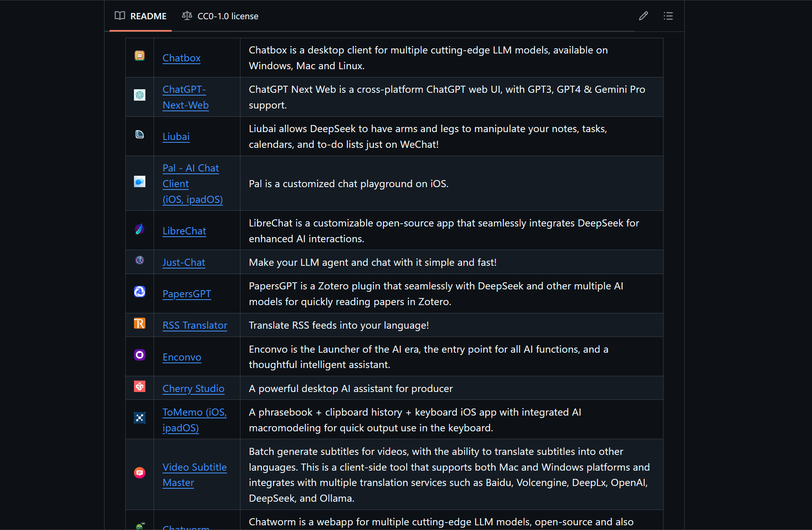Click the ToMemo phrasebook description text
Image resolution: width=812 pixels, height=530 pixels.
415,420
